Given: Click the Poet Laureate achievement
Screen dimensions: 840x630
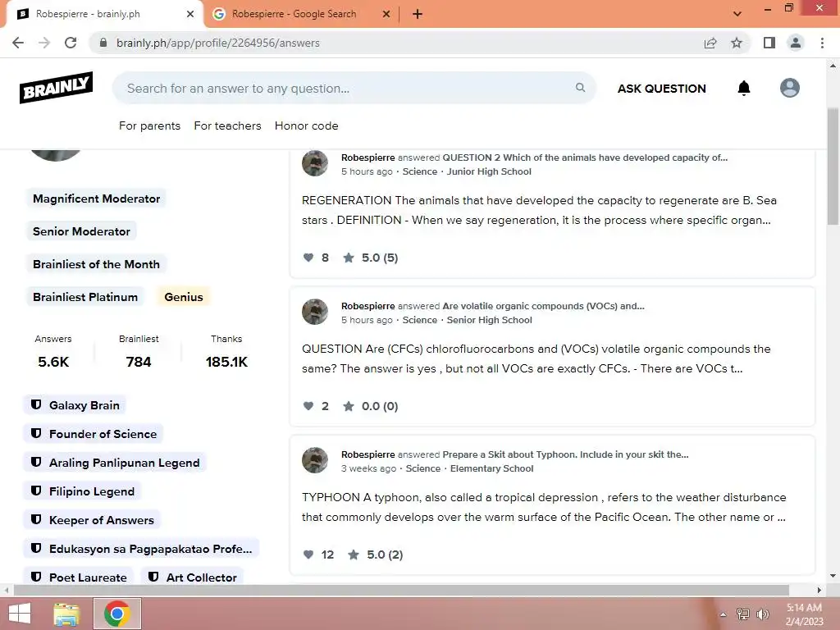Looking at the screenshot, I should [79, 577].
